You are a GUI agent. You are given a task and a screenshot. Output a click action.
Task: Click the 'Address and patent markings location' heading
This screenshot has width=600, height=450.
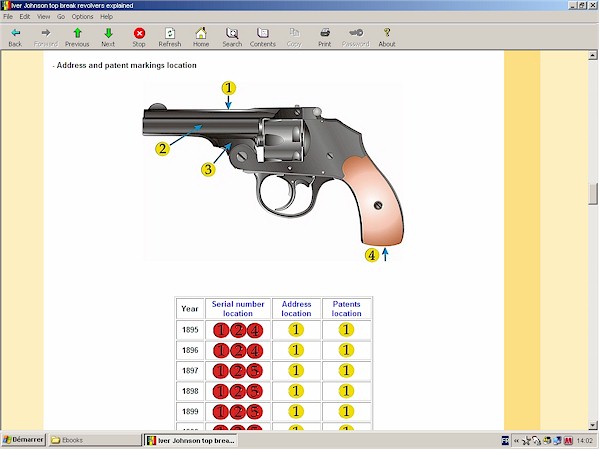(126, 65)
